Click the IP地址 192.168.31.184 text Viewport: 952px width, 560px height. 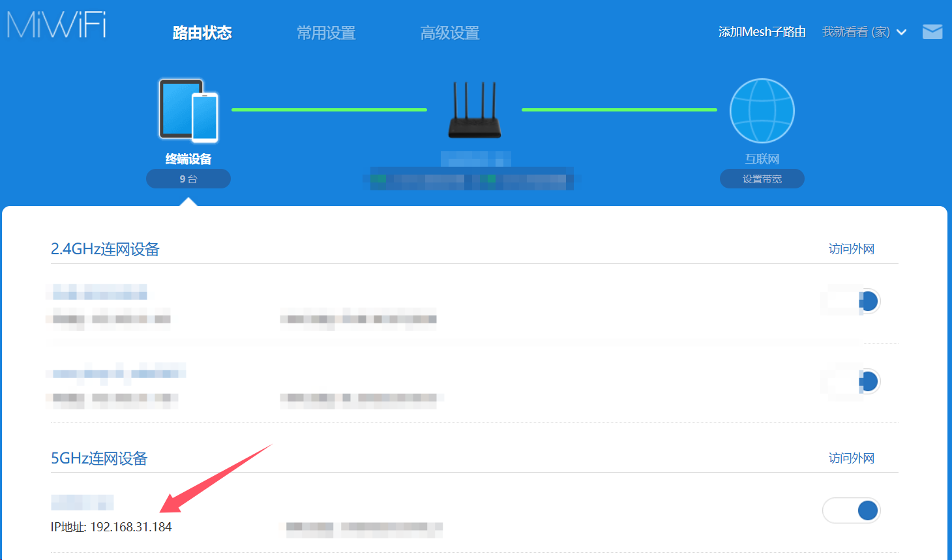[112, 527]
